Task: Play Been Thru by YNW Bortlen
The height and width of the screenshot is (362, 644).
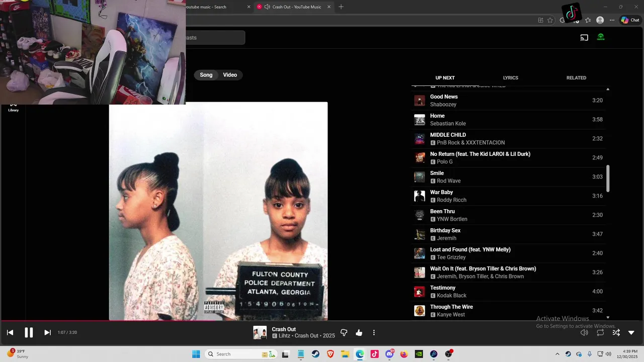Action: click(508, 215)
